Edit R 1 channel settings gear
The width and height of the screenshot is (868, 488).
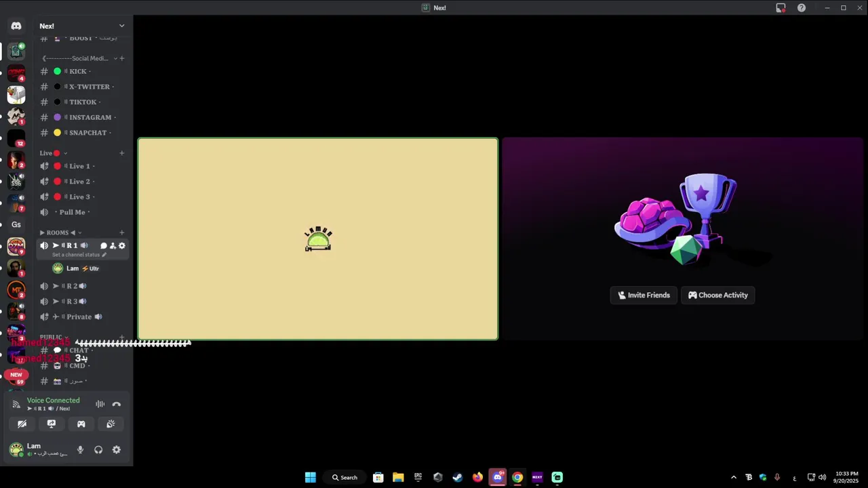click(x=122, y=245)
